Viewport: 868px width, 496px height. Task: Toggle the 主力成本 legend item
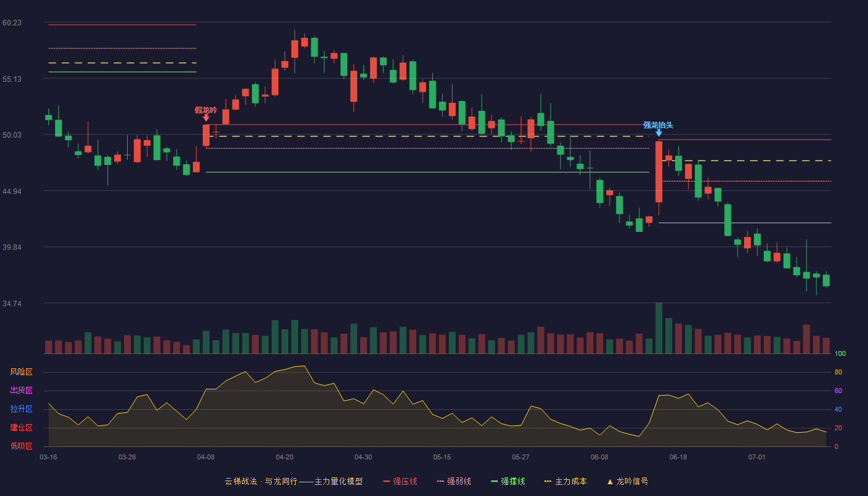(x=565, y=481)
